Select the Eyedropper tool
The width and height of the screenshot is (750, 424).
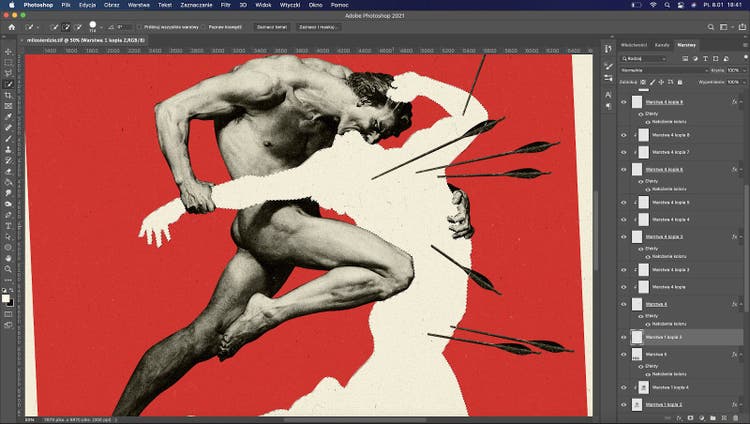8,117
